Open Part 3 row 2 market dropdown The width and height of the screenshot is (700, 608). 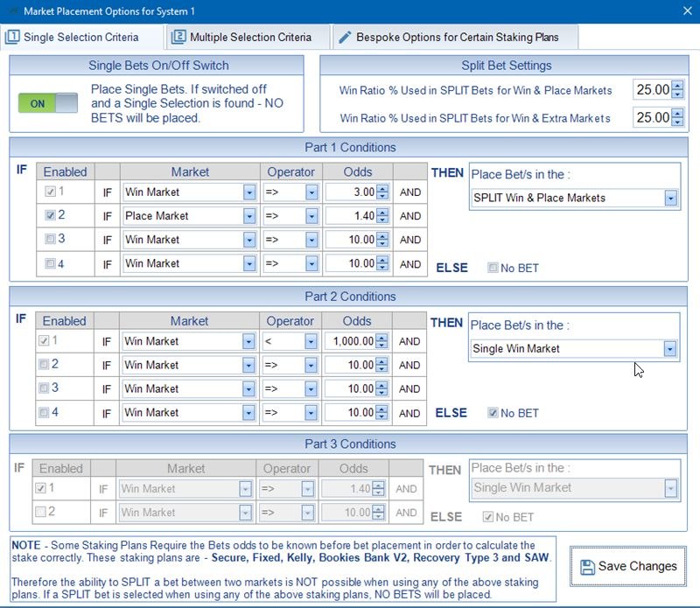[x=245, y=513]
